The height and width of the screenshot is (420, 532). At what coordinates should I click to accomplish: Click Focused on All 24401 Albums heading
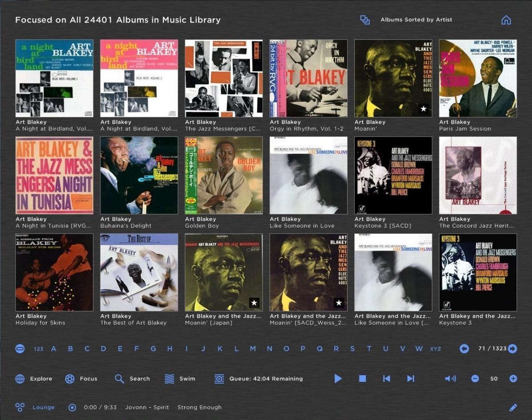[118, 20]
